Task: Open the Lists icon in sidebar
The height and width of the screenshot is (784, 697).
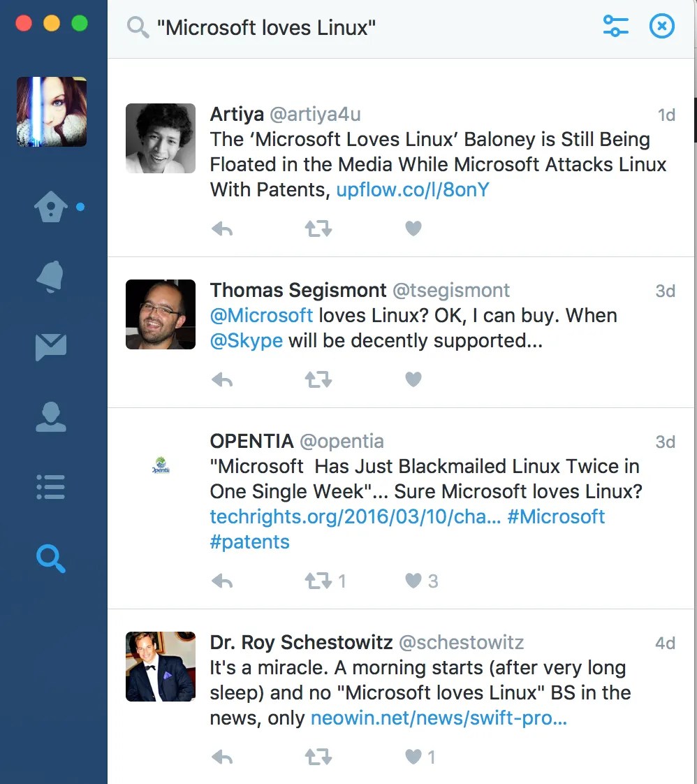Action: (x=51, y=487)
